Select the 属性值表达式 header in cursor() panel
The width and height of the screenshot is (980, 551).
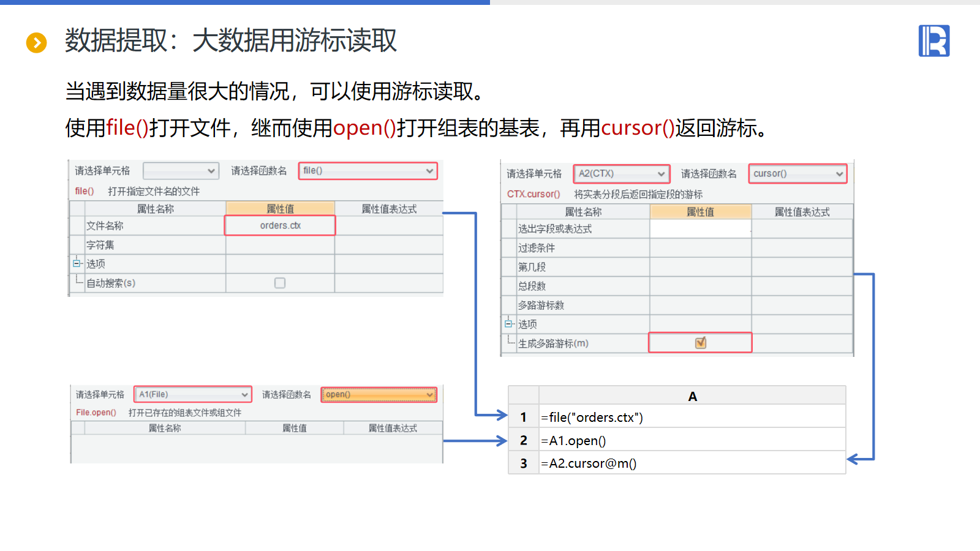click(802, 212)
